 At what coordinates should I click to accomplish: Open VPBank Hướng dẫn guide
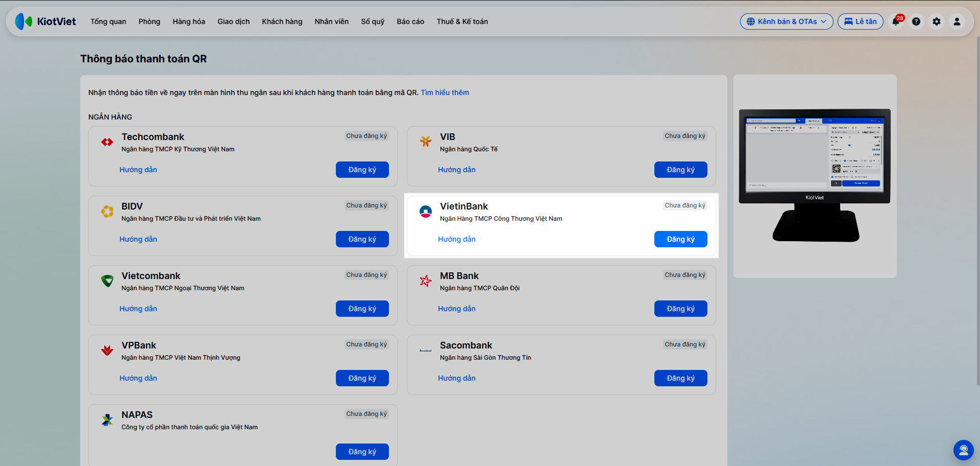click(x=138, y=378)
